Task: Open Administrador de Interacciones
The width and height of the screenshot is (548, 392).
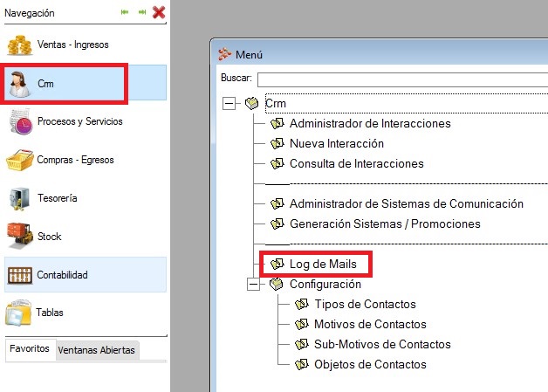Action: click(x=369, y=123)
